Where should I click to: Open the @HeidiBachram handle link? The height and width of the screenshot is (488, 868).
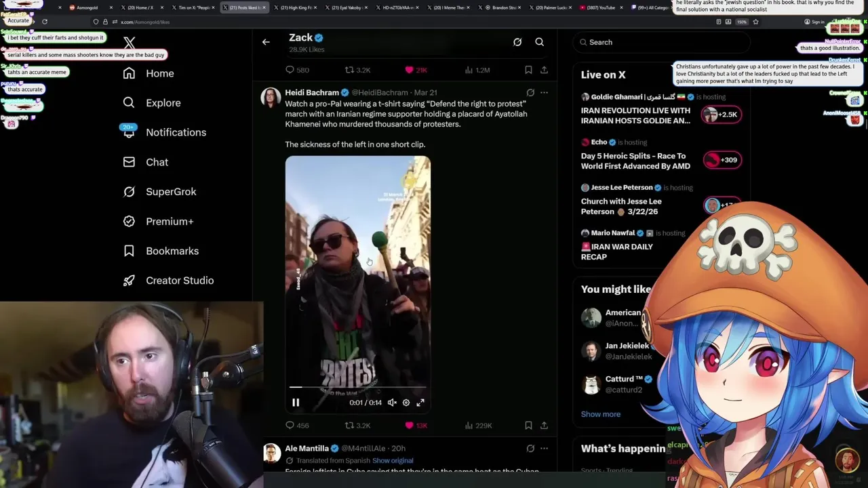(380, 93)
